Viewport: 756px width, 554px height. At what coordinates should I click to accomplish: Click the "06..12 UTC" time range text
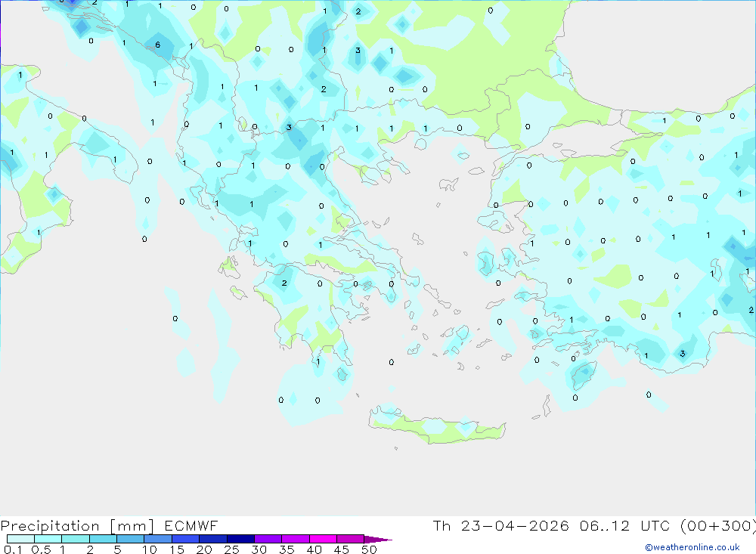pos(625,526)
